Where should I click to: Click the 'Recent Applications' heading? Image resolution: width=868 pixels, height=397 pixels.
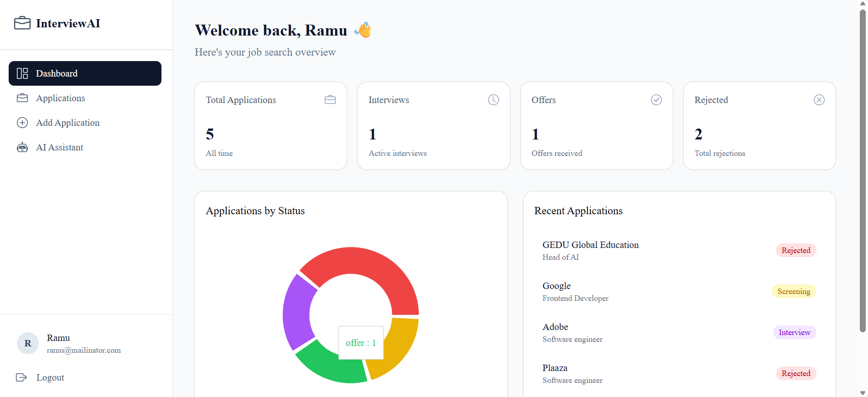(578, 211)
